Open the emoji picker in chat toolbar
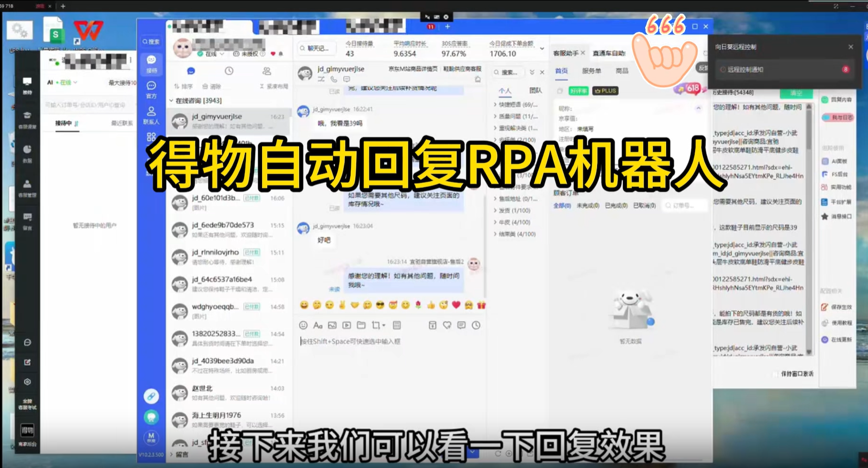The width and height of the screenshot is (868, 468). click(303, 325)
